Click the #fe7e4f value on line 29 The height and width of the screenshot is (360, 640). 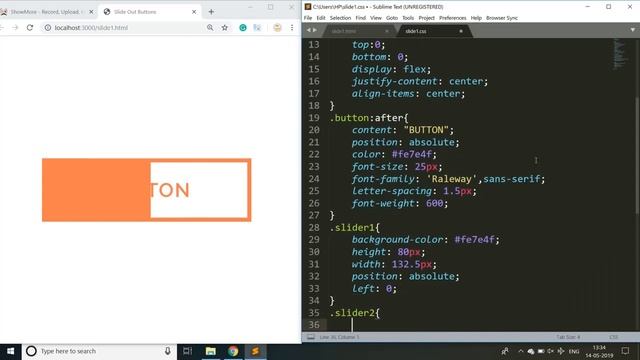[x=474, y=240]
